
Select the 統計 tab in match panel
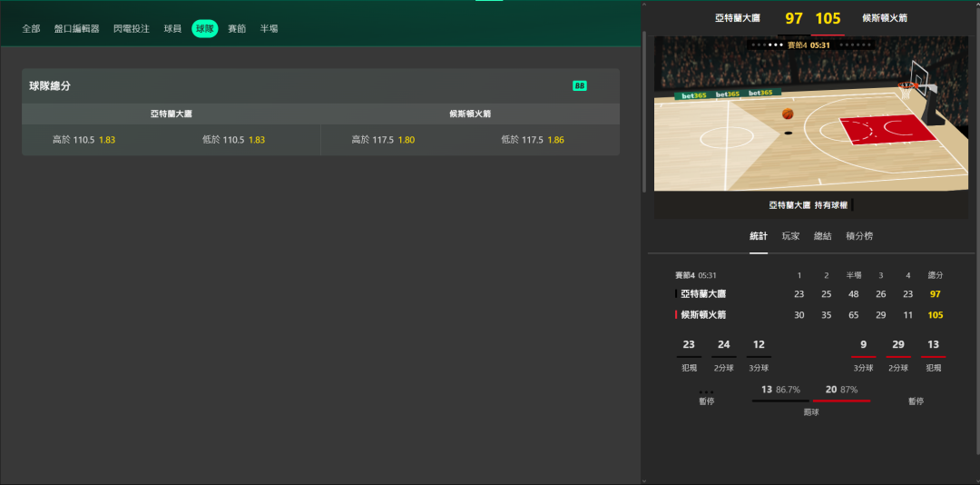tap(758, 236)
